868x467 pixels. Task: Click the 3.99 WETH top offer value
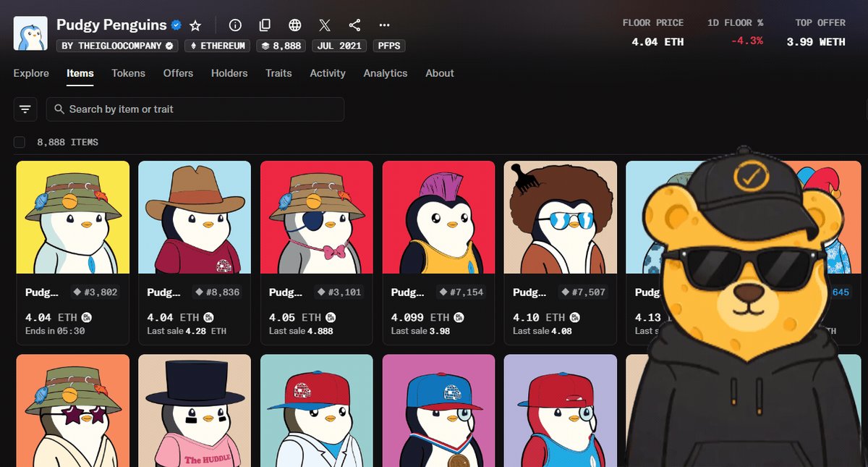[x=816, y=42]
